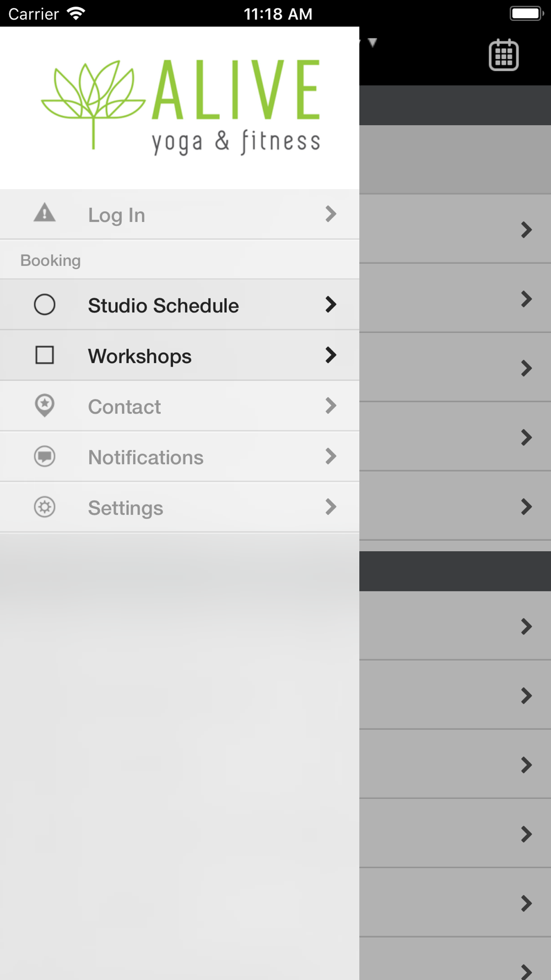The image size is (551, 980).
Task: Open the Contact menu item
Action: 180,406
